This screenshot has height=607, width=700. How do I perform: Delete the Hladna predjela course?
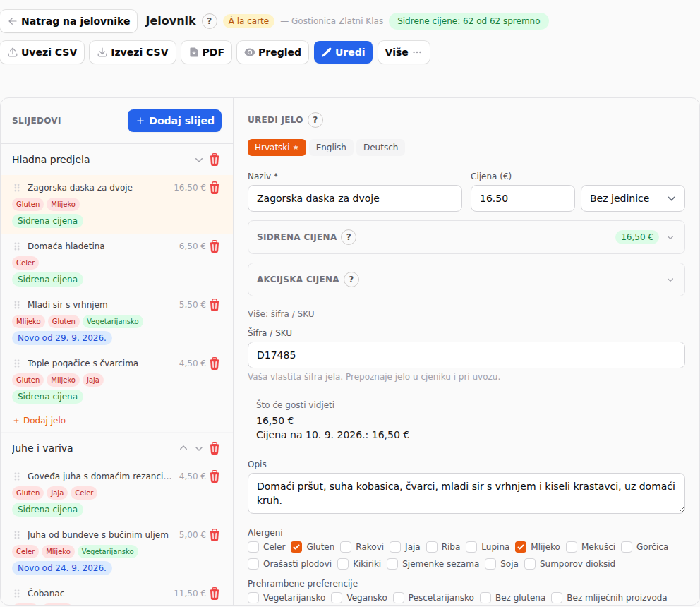pyautogui.click(x=215, y=160)
